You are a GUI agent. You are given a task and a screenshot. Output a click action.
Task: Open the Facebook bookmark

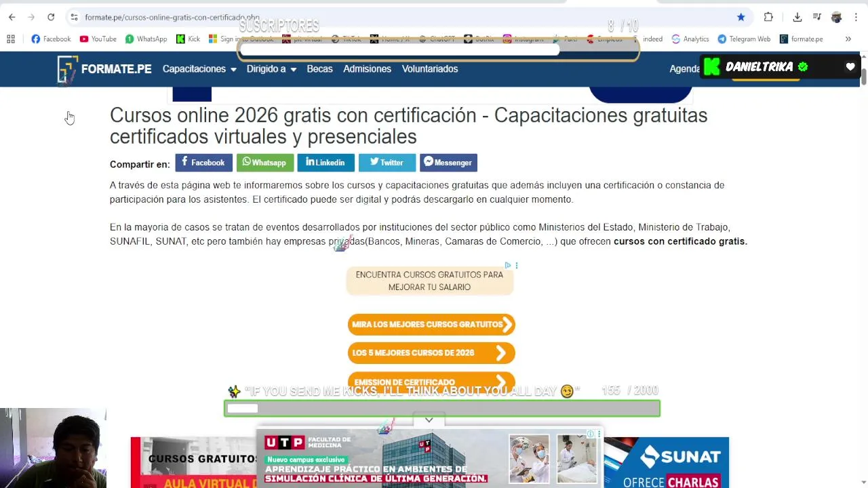[x=51, y=39]
